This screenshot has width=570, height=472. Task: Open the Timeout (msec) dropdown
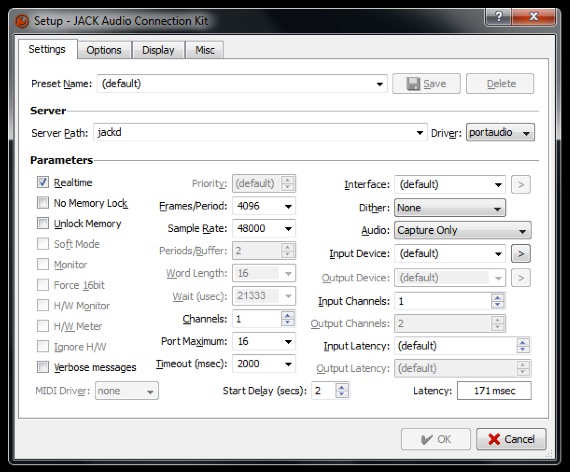264,364
